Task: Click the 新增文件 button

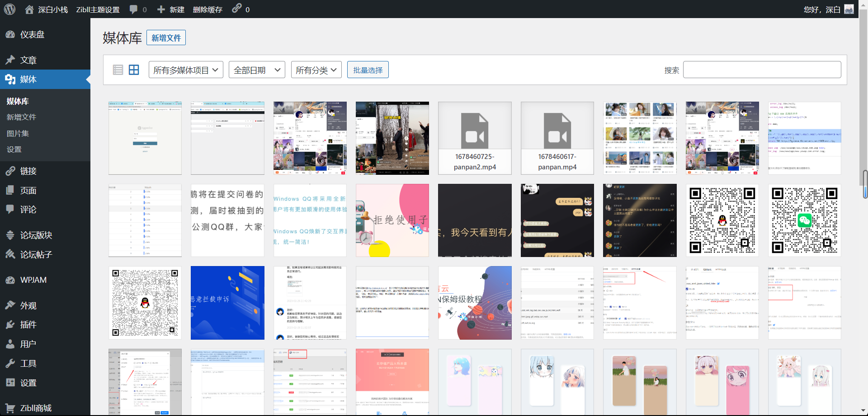Action: (166, 37)
